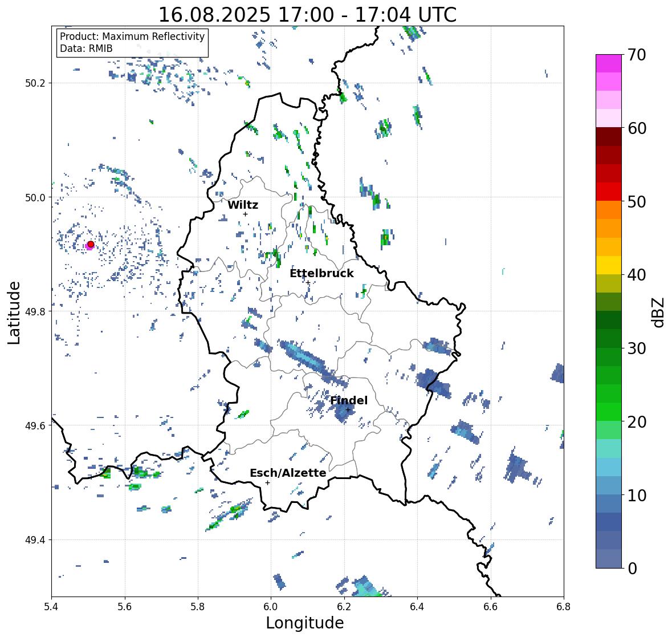The height and width of the screenshot is (637, 672).
Task: Click the 49.8 latitude tick label
Action: (36, 311)
